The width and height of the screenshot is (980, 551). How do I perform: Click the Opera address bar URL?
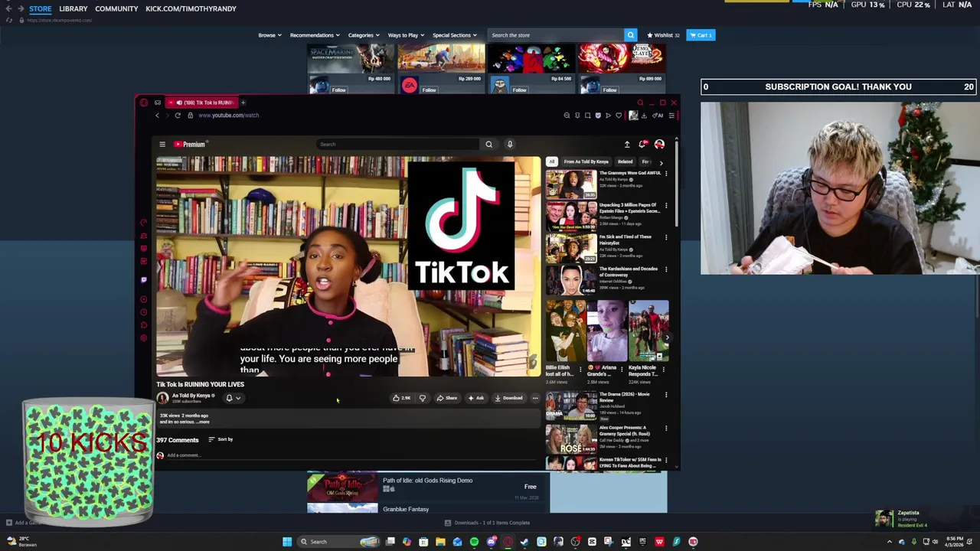click(x=228, y=116)
